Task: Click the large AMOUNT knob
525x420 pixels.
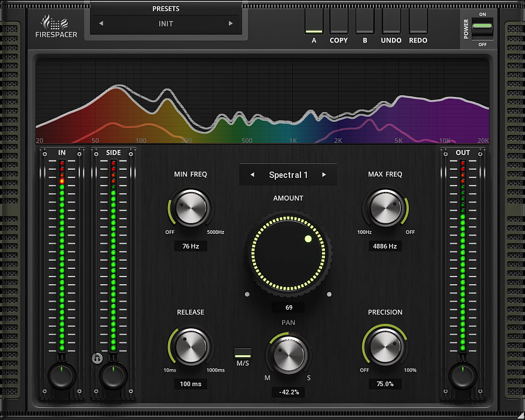Action: 288,253
